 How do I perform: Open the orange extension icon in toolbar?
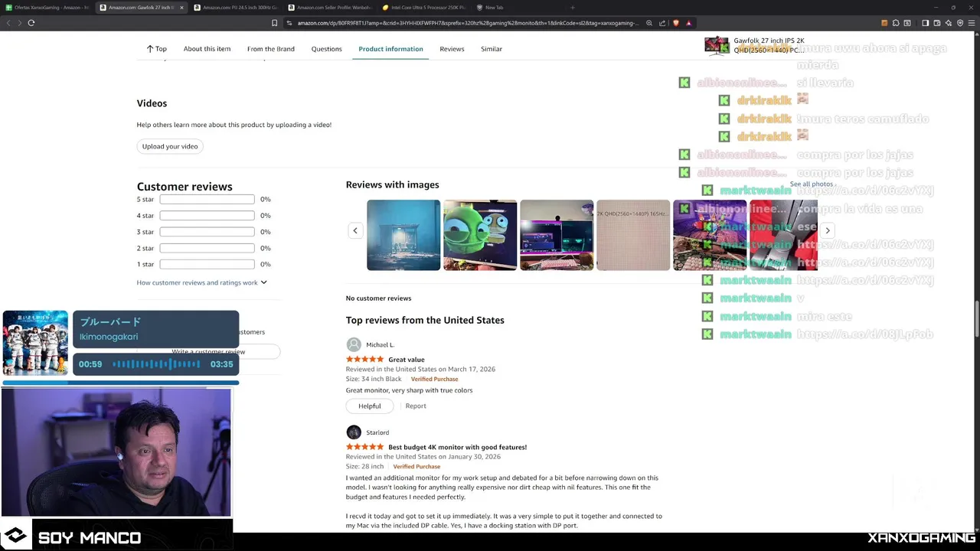[x=884, y=23]
